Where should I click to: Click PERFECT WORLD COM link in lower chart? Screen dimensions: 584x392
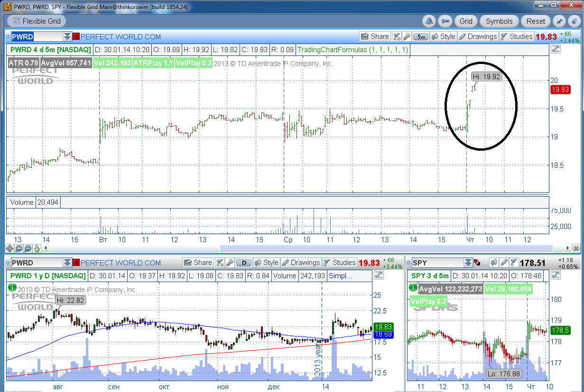[121, 263]
